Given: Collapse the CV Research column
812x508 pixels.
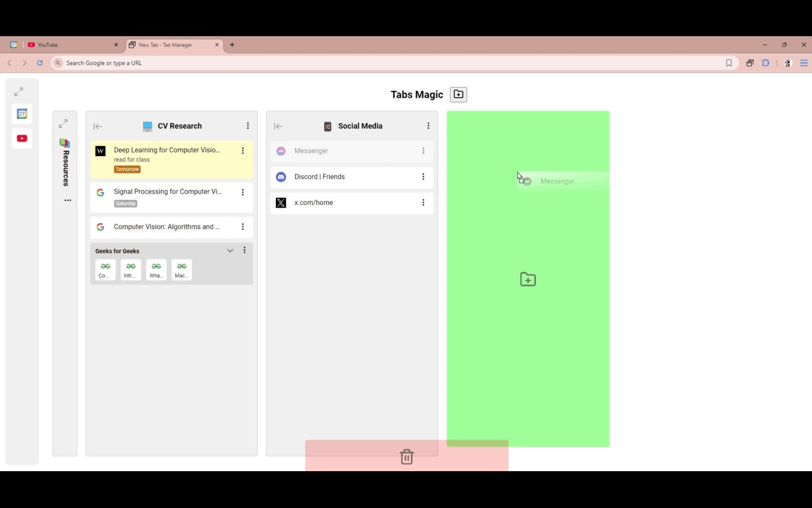Looking at the screenshot, I should [98, 126].
